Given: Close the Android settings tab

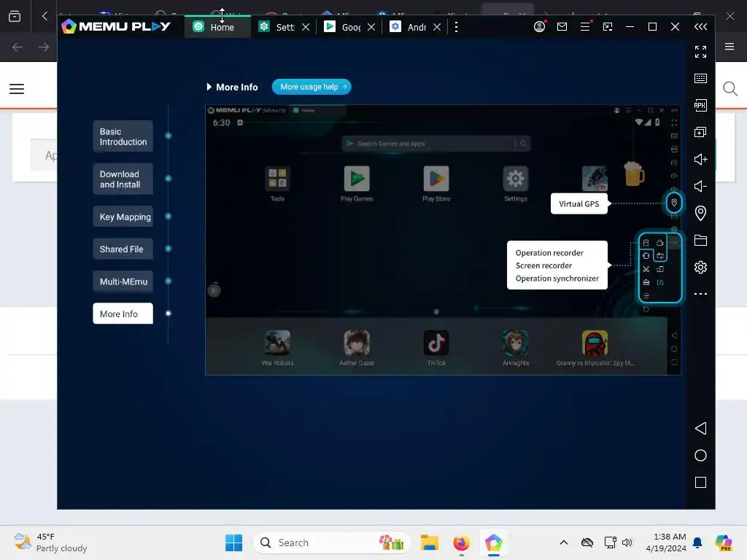Looking at the screenshot, I should (437, 27).
